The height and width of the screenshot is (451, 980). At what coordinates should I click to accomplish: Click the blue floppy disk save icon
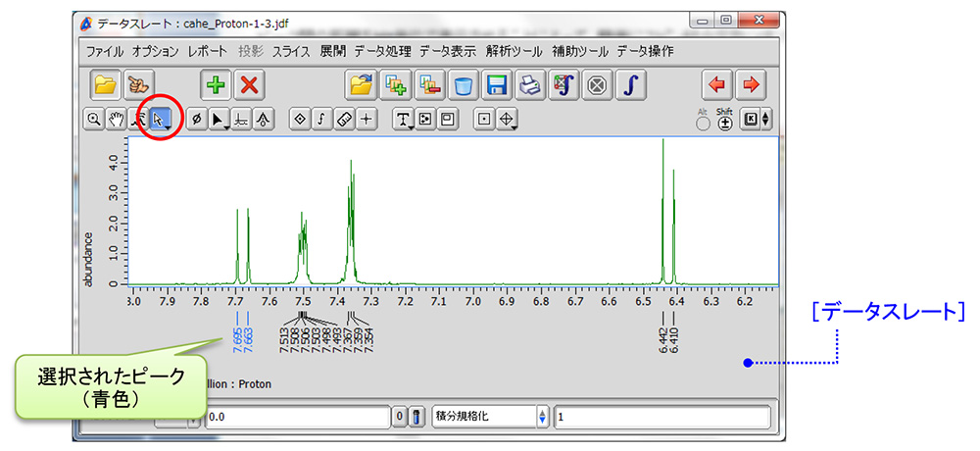[496, 85]
